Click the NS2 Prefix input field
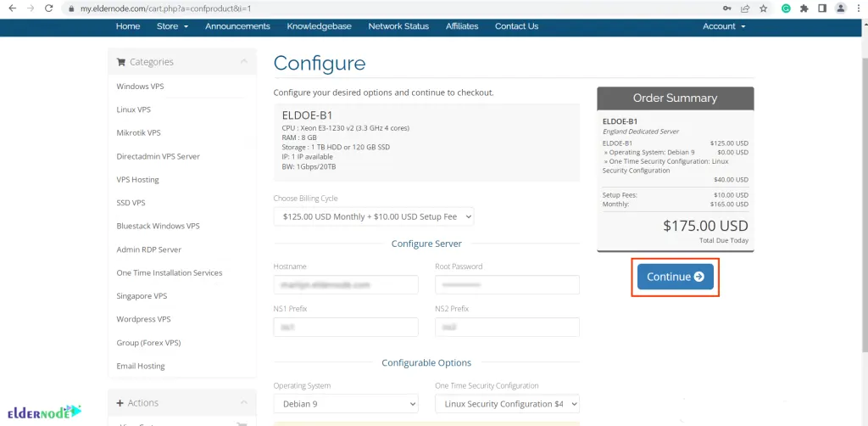The image size is (868, 426). pos(507,327)
